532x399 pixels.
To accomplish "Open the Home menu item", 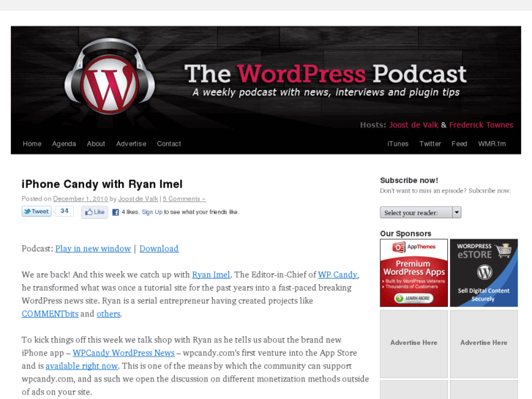I will click(x=32, y=143).
